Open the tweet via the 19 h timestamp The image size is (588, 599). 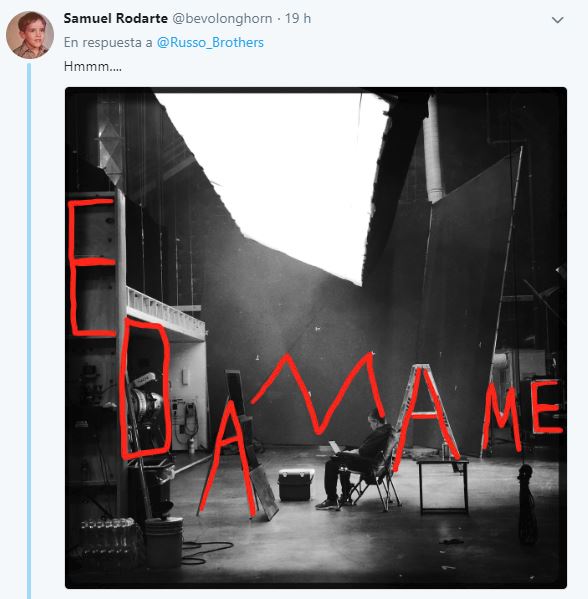[x=298, y=18]
